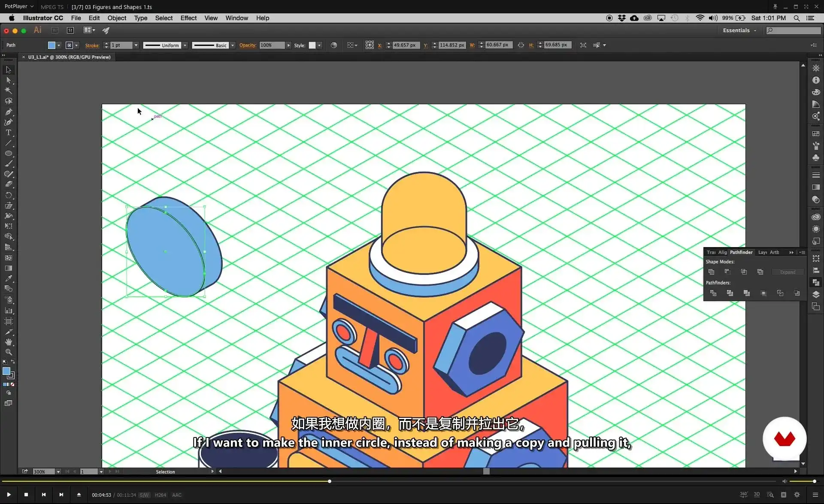The height and width of the screenshot is (504, 824).
Task: Open the Effect menu
Action: 188,18
